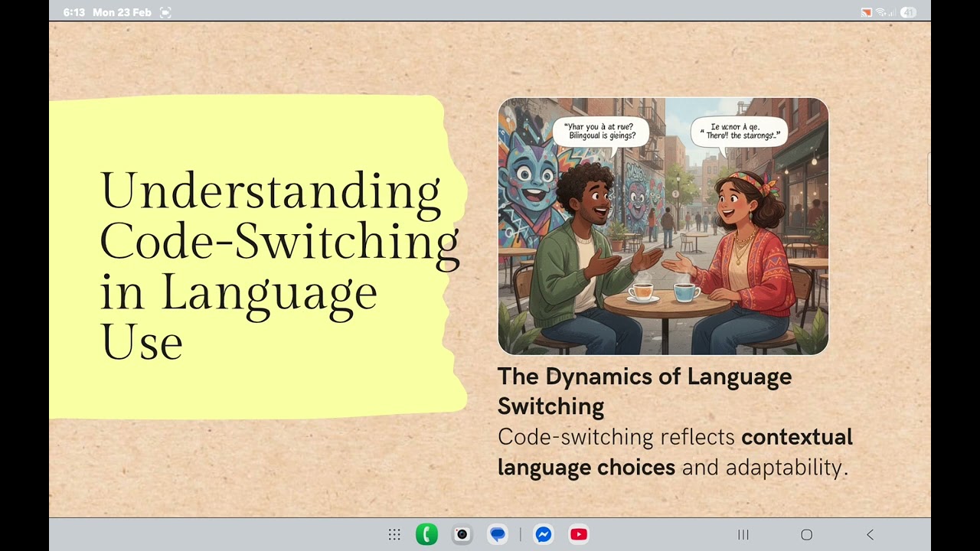Viewport: 980px width, 551px height.
Task: Tap the screen recorder status icon
Action: pos(165,12)
